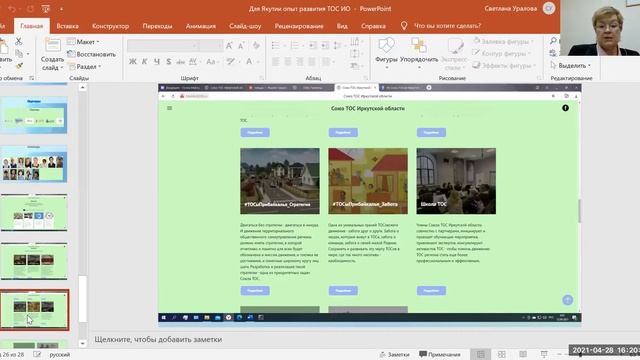640x360 pixels.
Task: Toggle align right paragraph button
Action: coord(300,62)
